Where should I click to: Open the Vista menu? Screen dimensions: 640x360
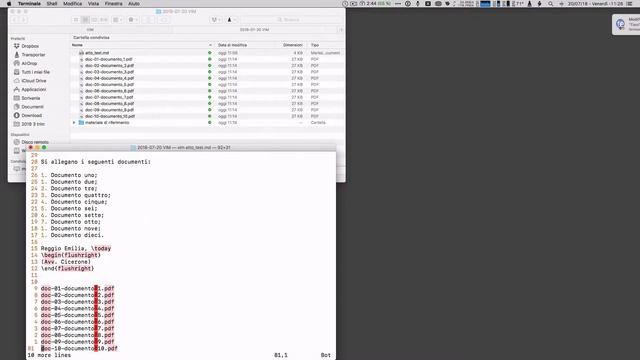coord(93,4)
